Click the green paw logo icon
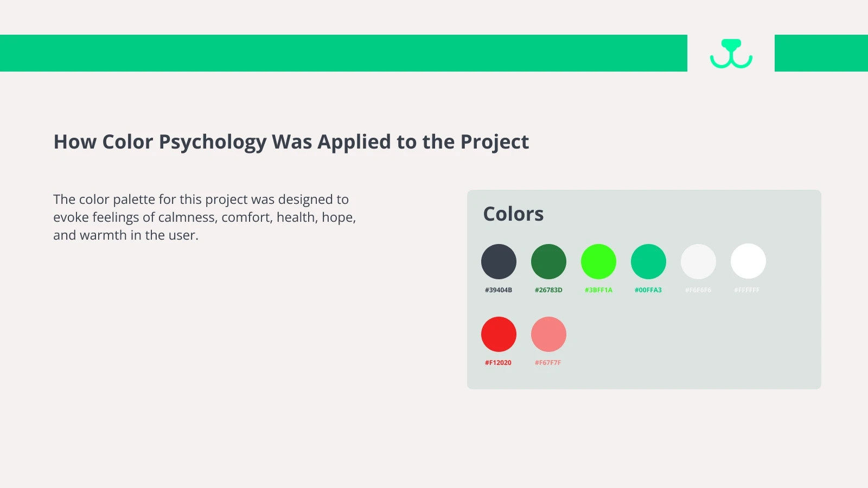The height and width of the screenshot is (488, 868). tap(731, 54)
